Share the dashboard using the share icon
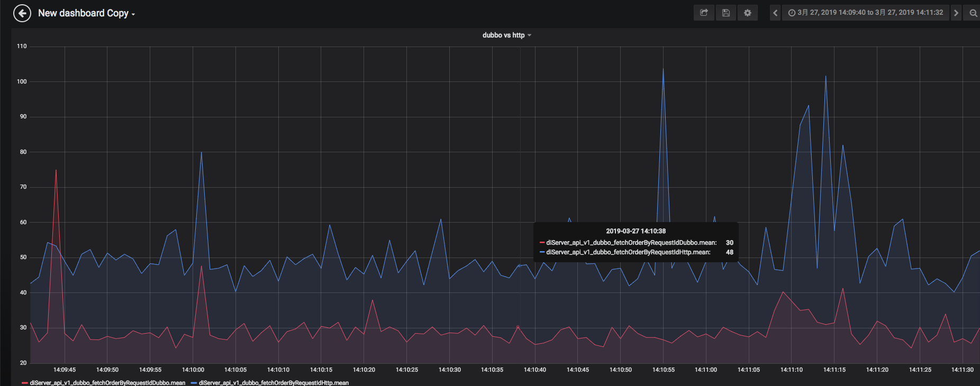The width and height of the screenshot is (980, 386). (704, 13)
